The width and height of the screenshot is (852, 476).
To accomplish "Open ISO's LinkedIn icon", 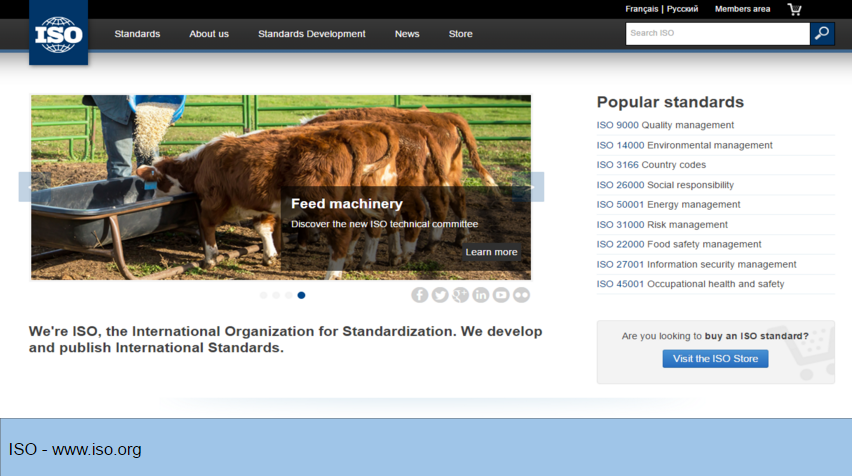I will 481,295.
